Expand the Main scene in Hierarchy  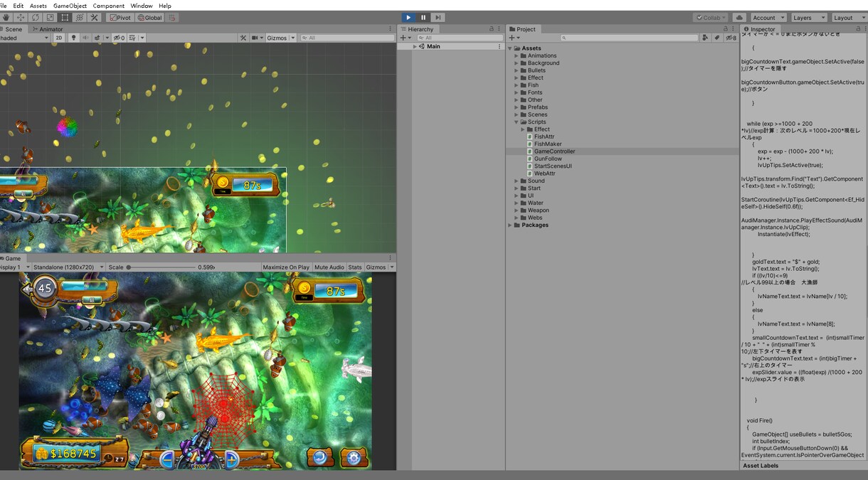[x=415, y=46]
